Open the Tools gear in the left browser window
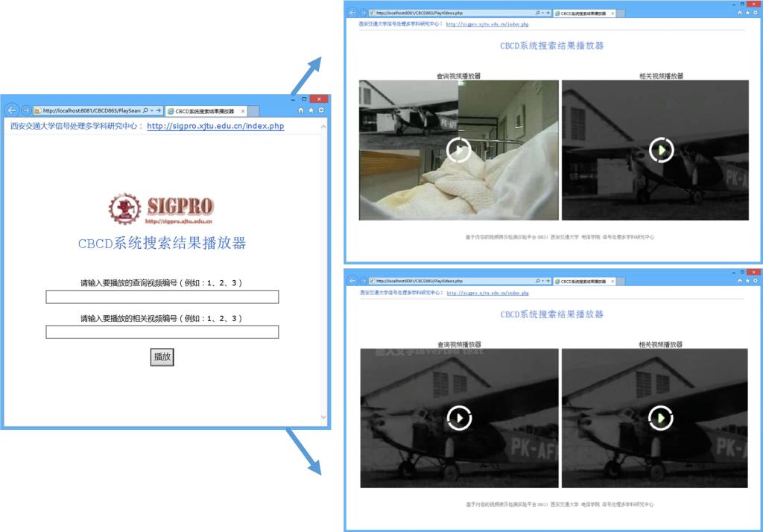This screenshot has width=763, height=532. tap(320, 110)
